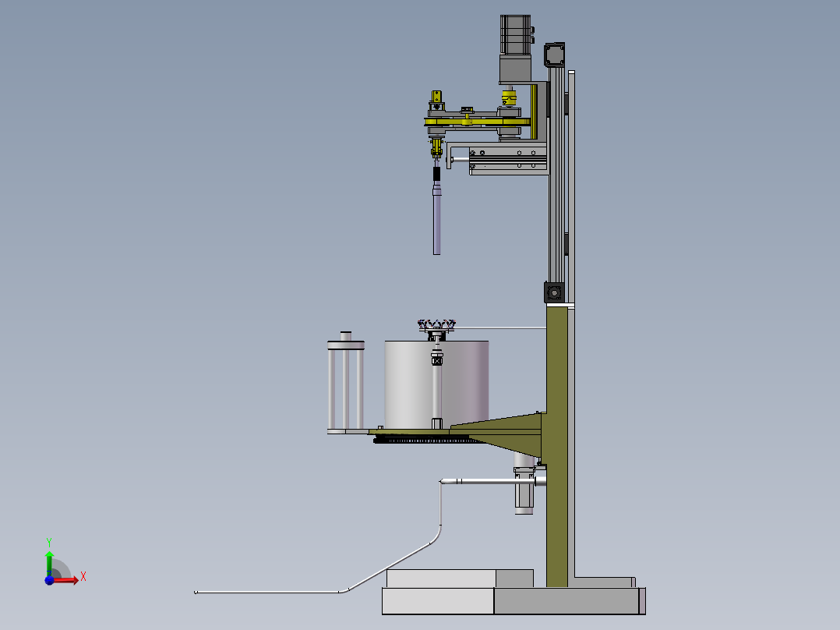Select the black gear ring beneath the turntable
Screen dimensions: 840x630
coord(429,441)
